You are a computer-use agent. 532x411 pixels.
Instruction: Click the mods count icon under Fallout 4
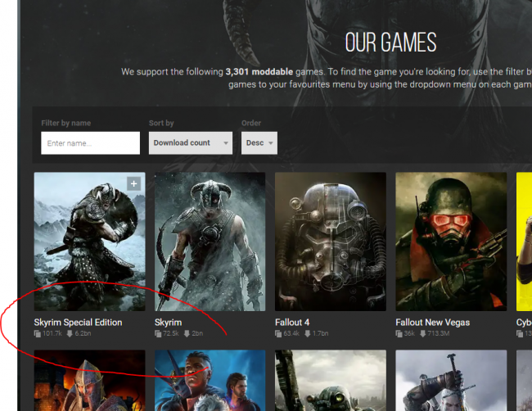click(279, 334)
